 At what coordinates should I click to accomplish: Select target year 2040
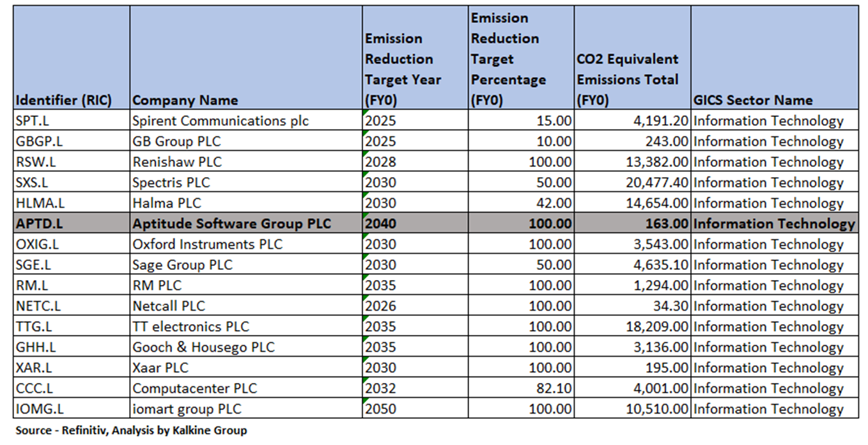tap(415, 223)
